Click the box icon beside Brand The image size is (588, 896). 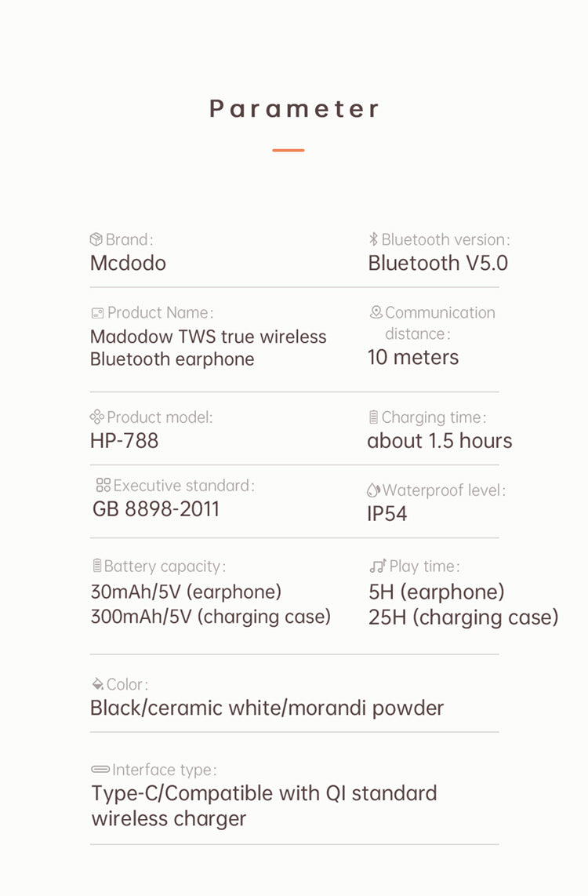[x=96, y=239]
